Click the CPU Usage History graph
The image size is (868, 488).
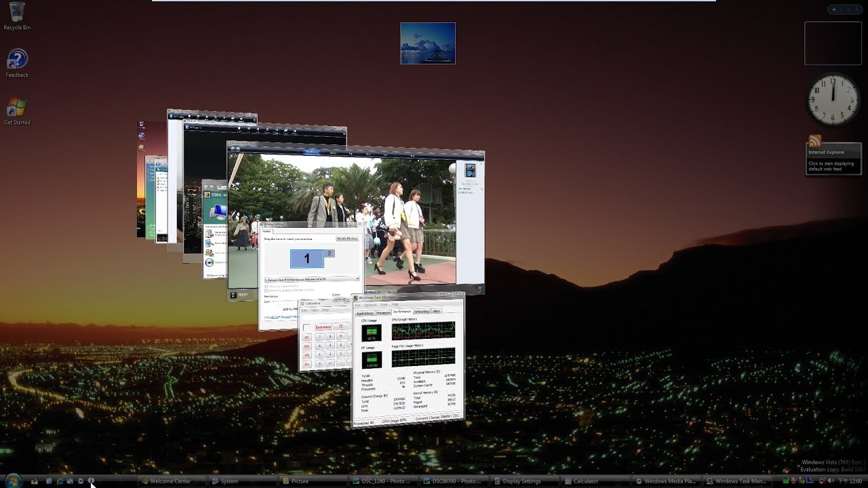pyautogui.click(x=423, y=331)
